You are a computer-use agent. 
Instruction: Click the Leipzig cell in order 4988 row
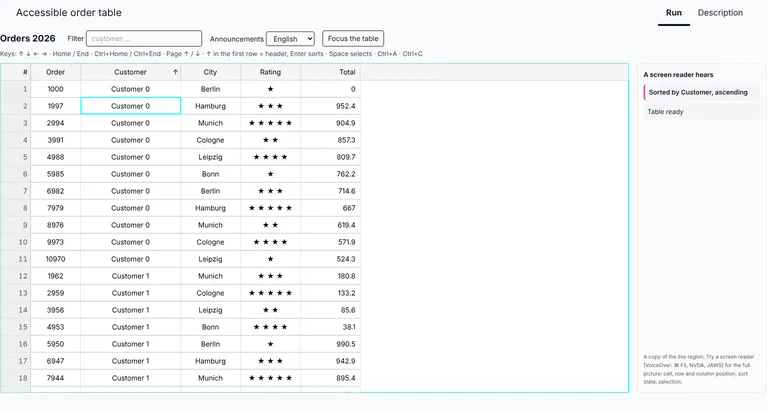tap(210, 157)
